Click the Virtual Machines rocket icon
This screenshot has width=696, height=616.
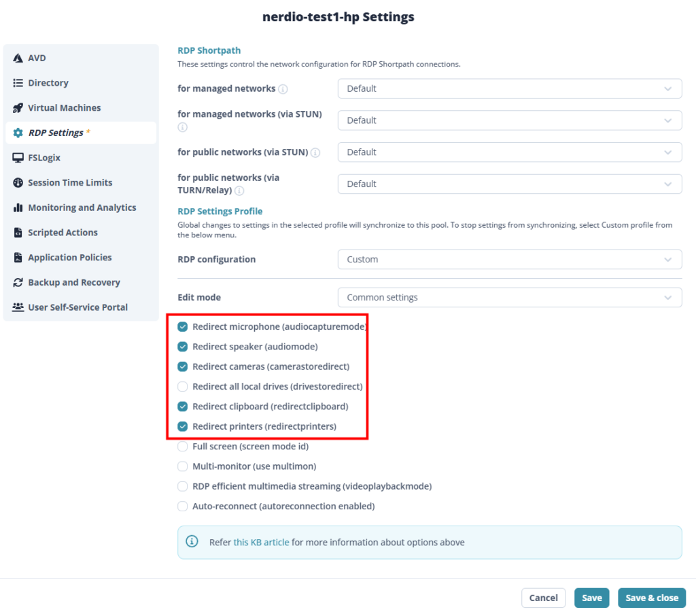tap(18, 108)
